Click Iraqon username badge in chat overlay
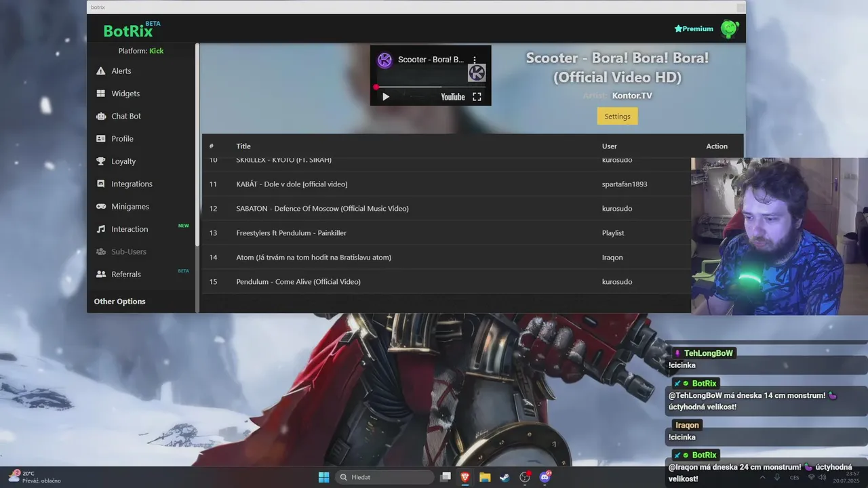The width and height of the screenshot is (868, 488). [x=687, y=426]
